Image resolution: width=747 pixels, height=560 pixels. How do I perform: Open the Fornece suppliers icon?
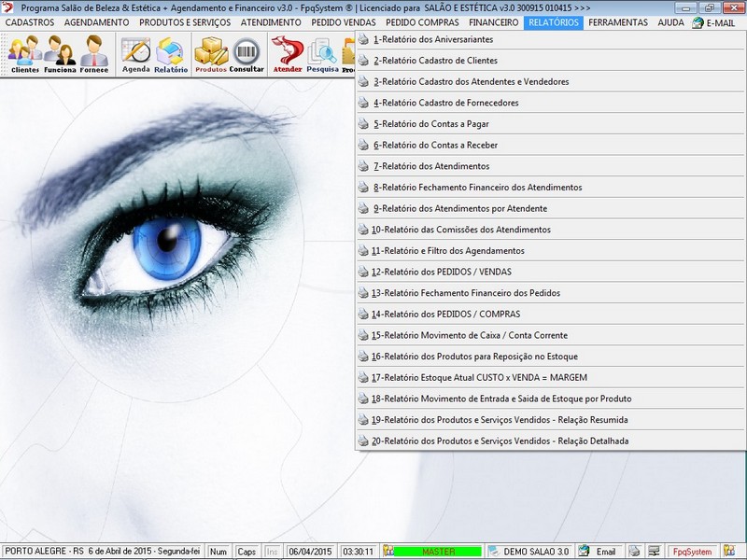pyautogui.click(x=93, y=54)
